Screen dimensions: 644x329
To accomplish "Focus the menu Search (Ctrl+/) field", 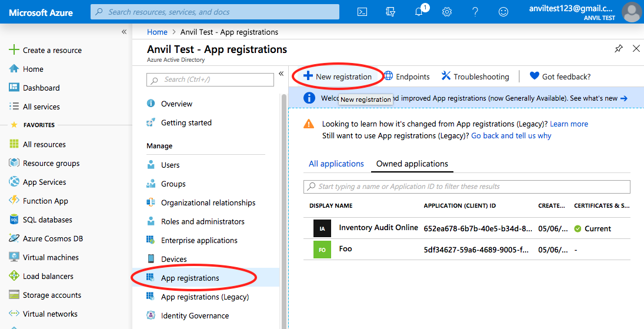I will [x=210, y=79].
